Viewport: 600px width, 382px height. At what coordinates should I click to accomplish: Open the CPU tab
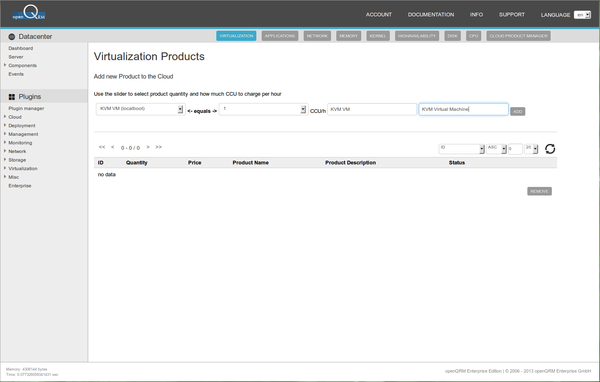point(474,36)
